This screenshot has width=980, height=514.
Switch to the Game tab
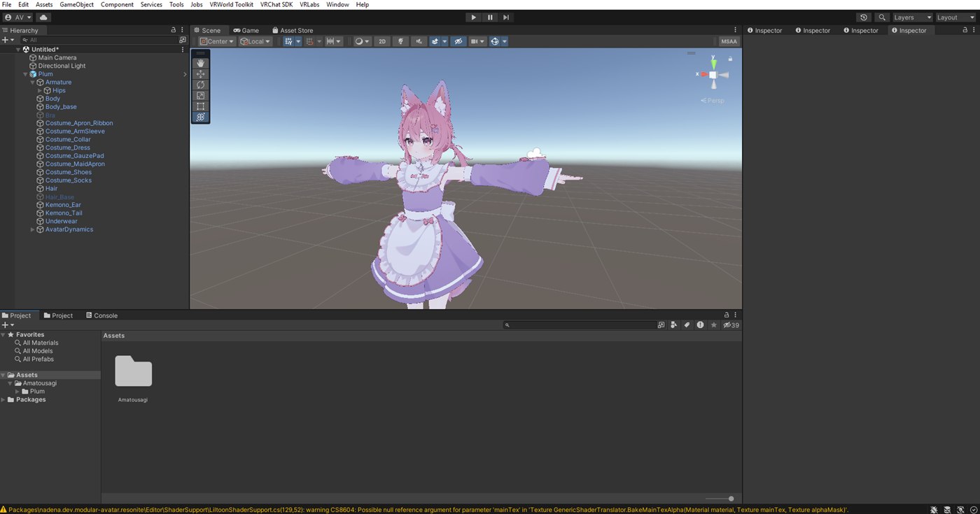[246, 30]
